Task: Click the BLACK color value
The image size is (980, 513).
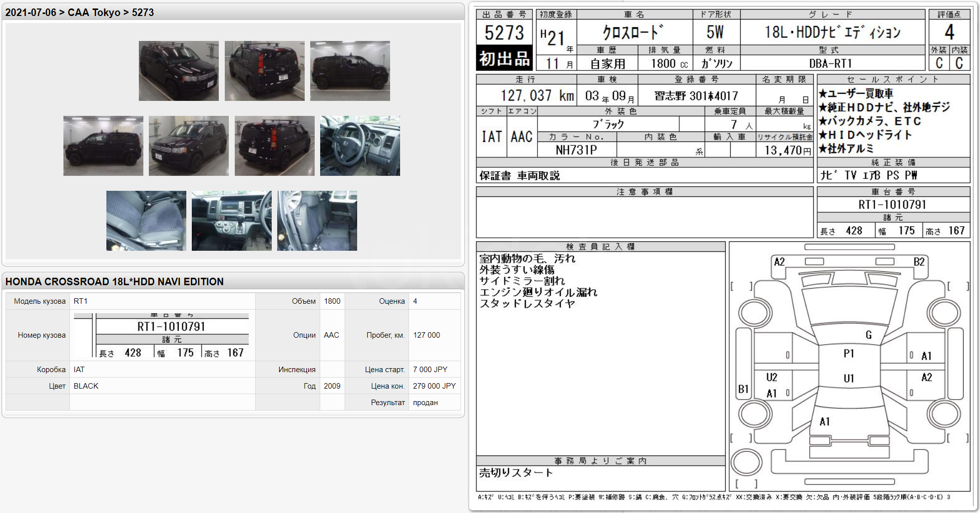Action: point(86,386)
